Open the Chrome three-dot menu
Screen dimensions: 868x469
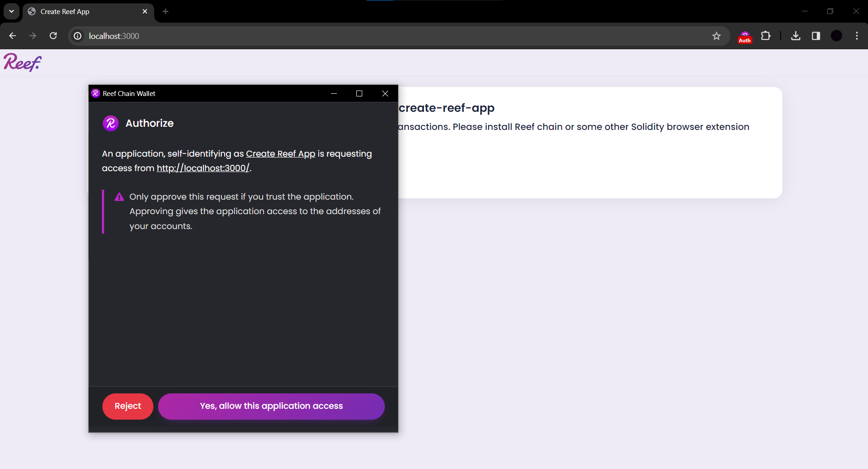(857, 36)
